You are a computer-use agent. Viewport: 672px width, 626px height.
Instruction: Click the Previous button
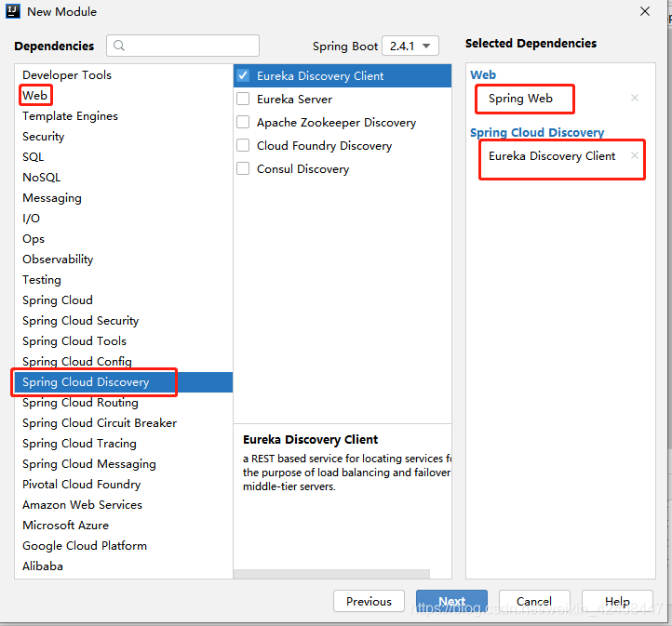[369, 601]
